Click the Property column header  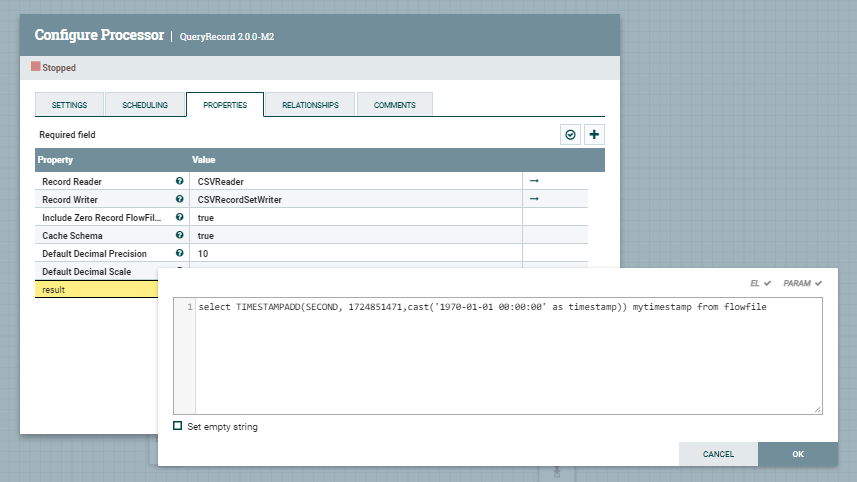[55, 160]
